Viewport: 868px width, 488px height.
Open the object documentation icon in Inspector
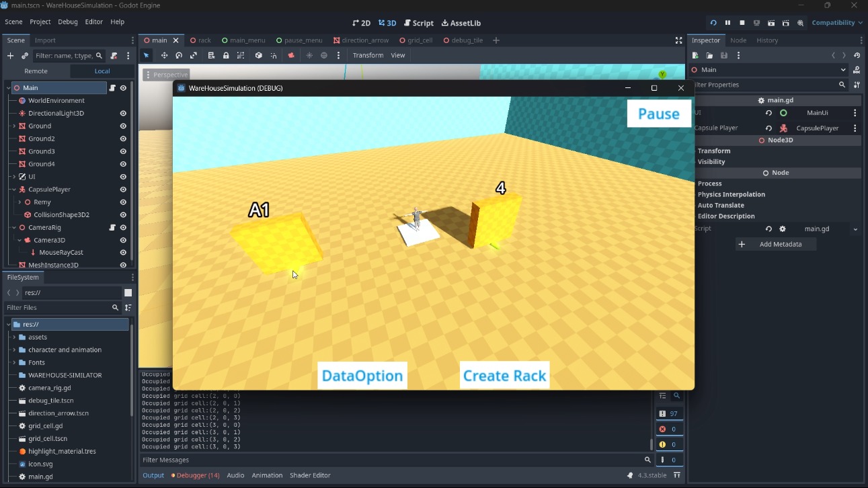(x=857, y=70)
